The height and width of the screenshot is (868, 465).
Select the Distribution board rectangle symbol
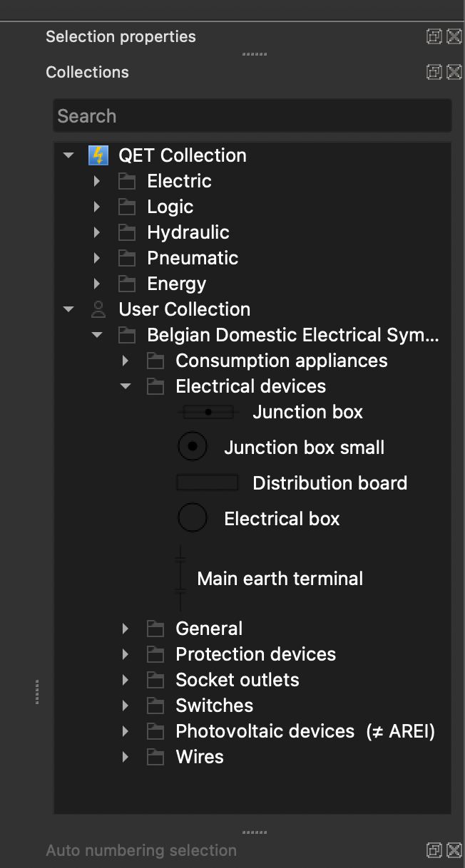pyautogui.click(x=208, y=483)
